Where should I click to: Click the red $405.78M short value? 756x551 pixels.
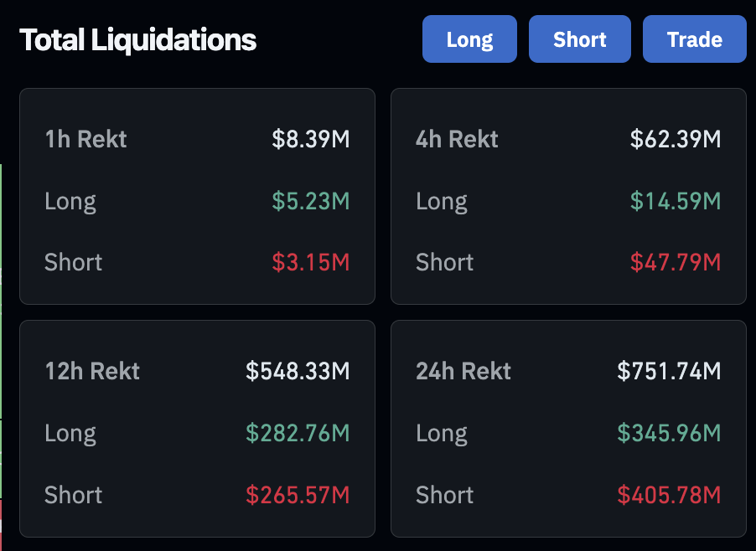669,495
